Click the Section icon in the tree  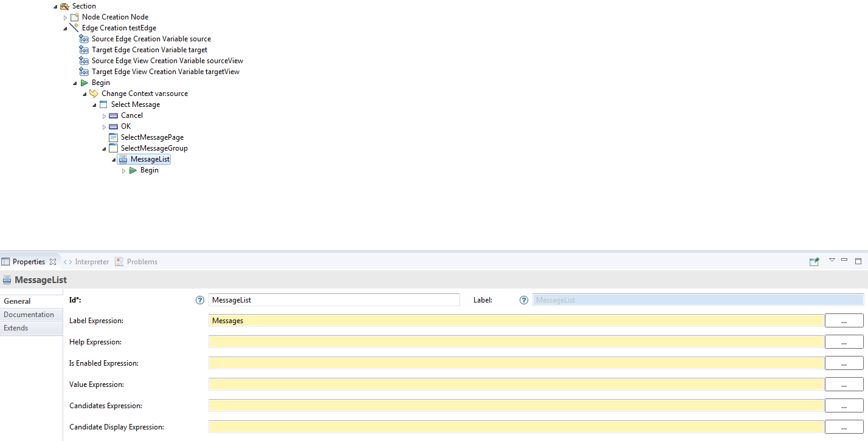pyautogui.click(x=64, y=6)
